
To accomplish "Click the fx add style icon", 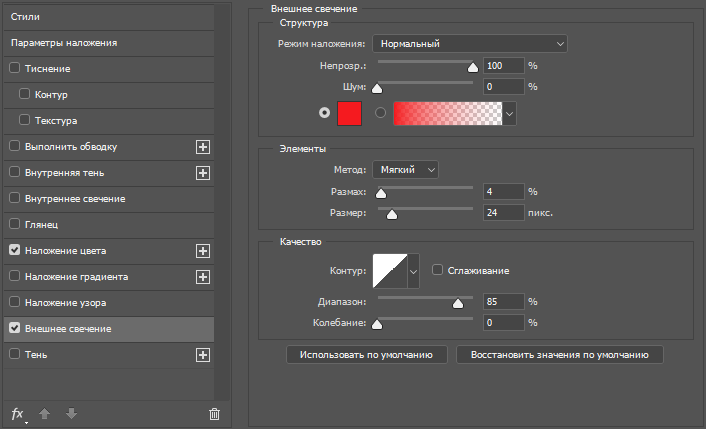I will pyautogui.click(x=18, y=414).
